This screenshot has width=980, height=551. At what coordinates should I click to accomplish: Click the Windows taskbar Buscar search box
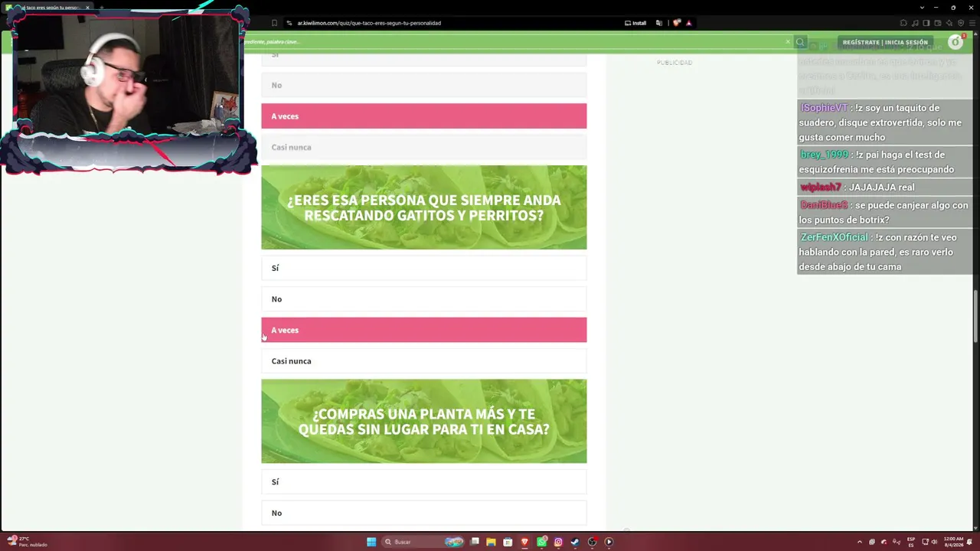[x=423, y=542]
